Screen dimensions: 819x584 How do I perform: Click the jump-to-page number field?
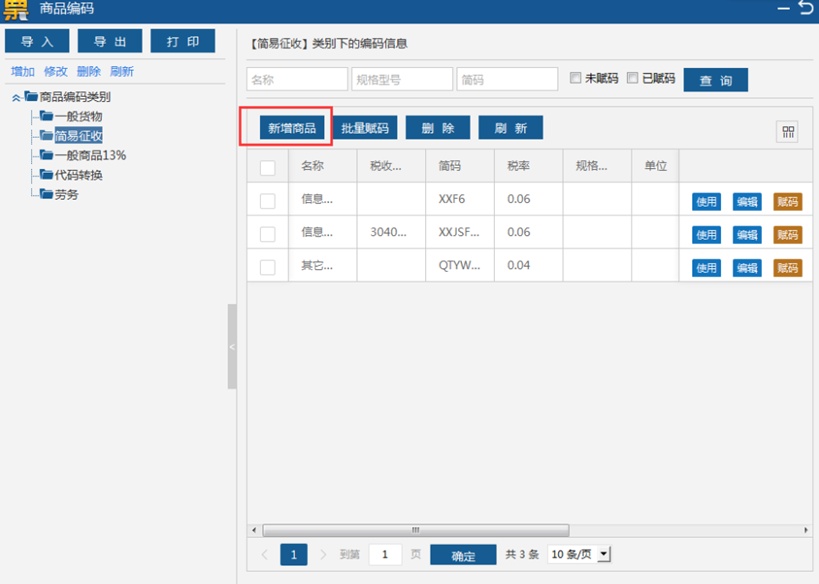click(x=385, y=555)
